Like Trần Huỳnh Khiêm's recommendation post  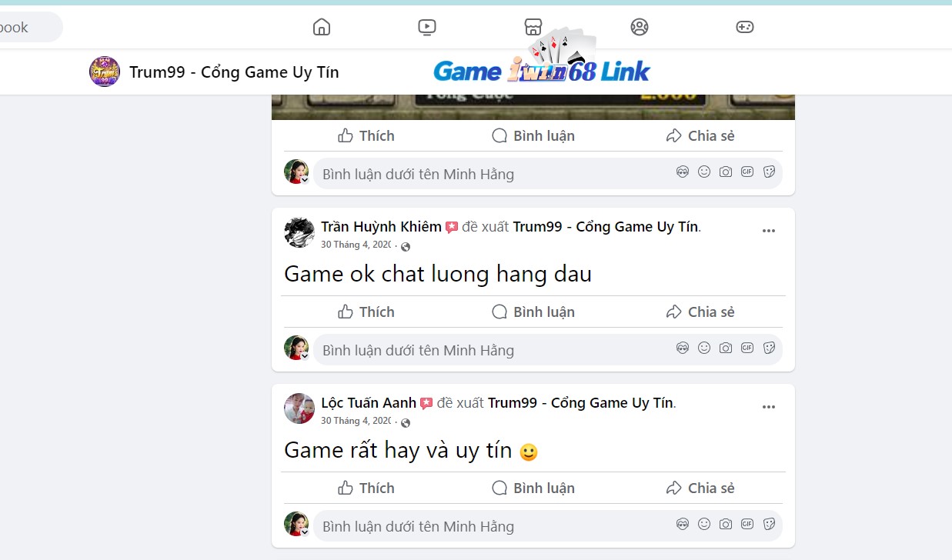click(x=366, y=312)
